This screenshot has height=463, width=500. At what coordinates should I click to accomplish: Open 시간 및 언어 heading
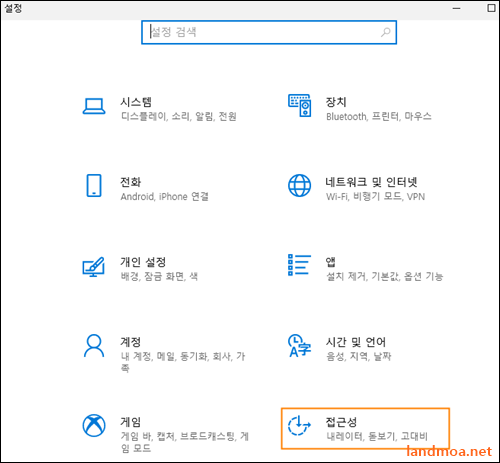tap(356, 342)
